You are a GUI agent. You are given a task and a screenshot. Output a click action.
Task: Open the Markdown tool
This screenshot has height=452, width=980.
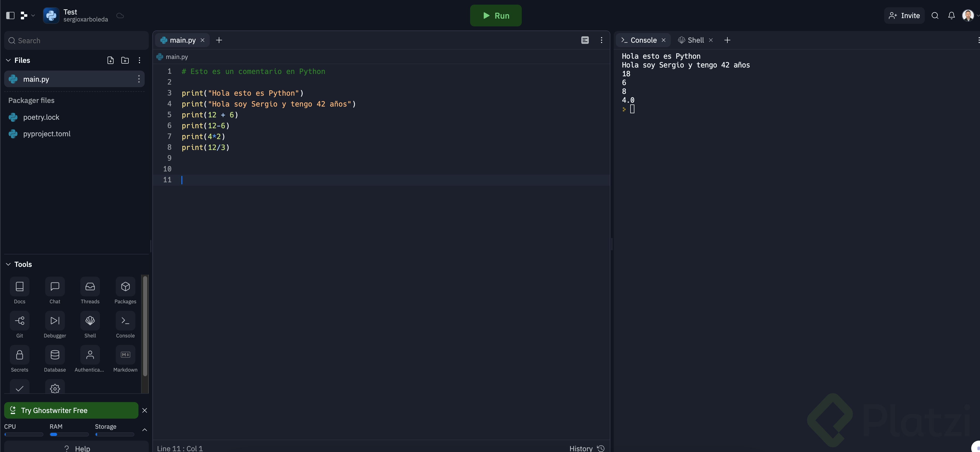(x=125, y=359)
